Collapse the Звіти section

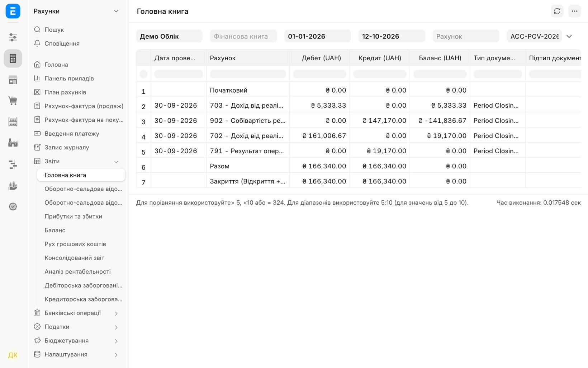coord(116,162)
